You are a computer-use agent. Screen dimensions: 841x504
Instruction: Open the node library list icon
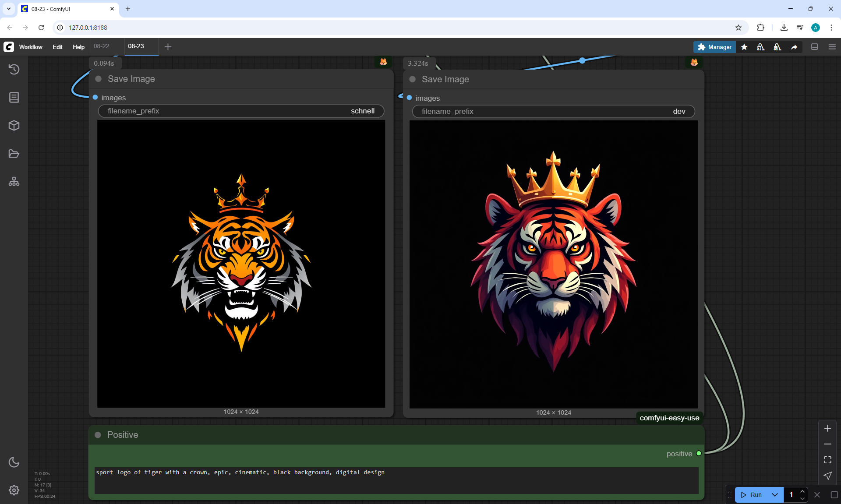coord(14,97)
